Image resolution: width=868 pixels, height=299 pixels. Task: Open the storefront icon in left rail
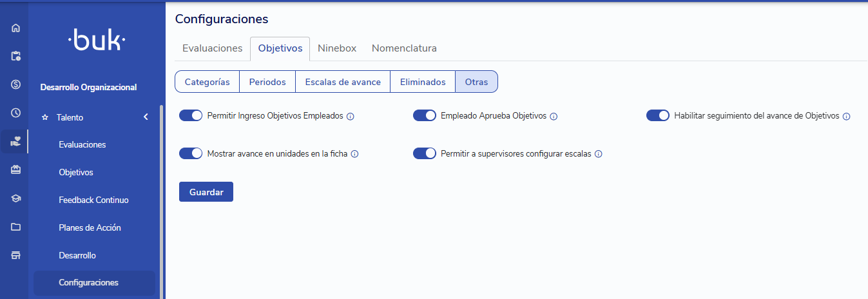click(15, 255)
